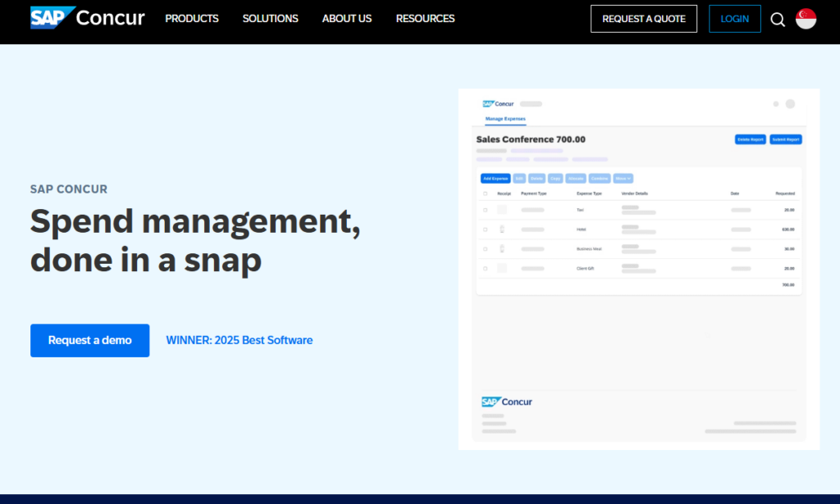Open the SOLUTIONS navigation menu
Screen dimensions: 840x504
coord(270,18)
